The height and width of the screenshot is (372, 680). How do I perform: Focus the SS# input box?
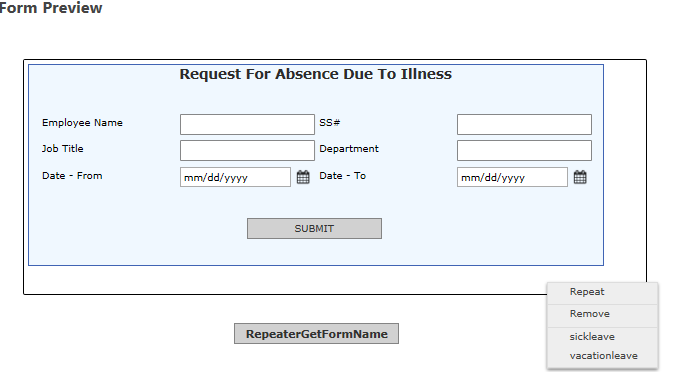(x=524, y=124)
